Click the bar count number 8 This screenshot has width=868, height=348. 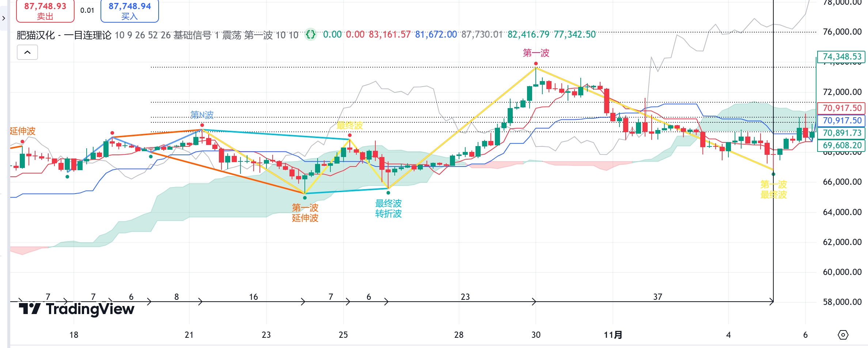[177, 297]
